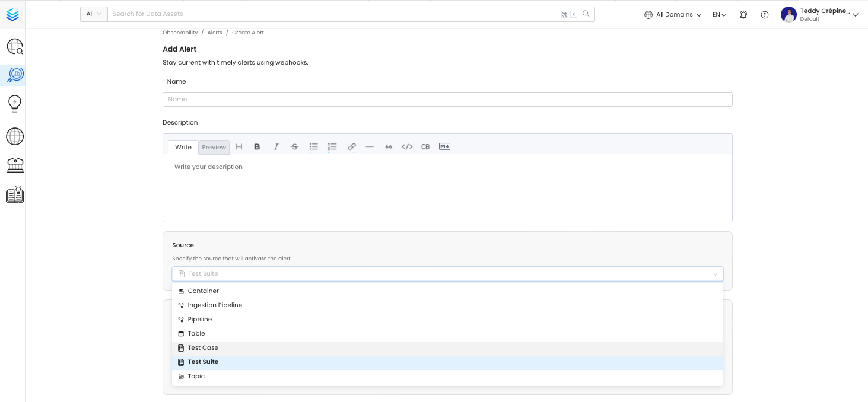Open the EN language selector
The width and height of the screenshot is (868, 402).
719,15
